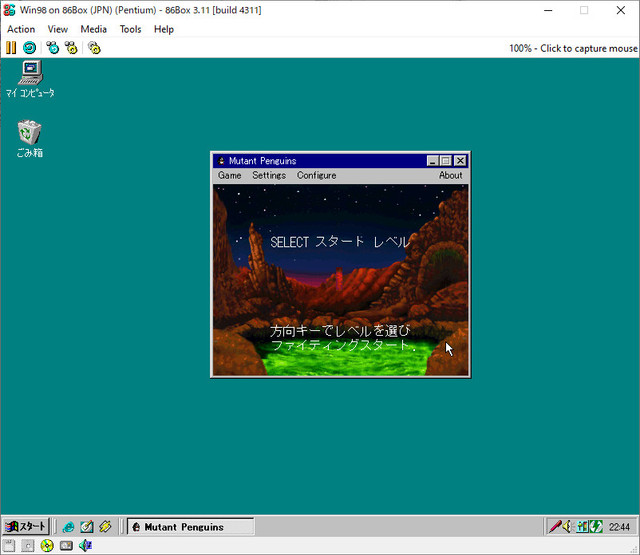The height and width of the screenshot is (555, 640).
Task: Click the hard reset icon in 86Box toolbar
Action: (29, 48)
